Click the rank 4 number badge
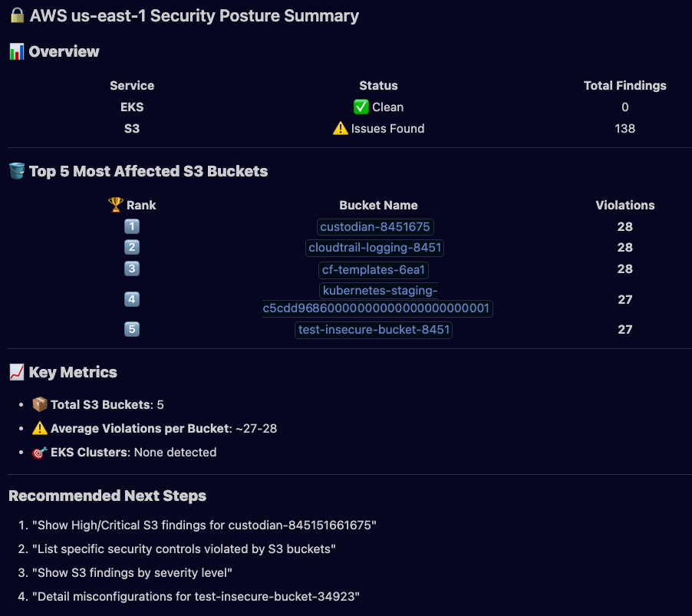This screenshot has height=616, width=692. pos(131,300)
